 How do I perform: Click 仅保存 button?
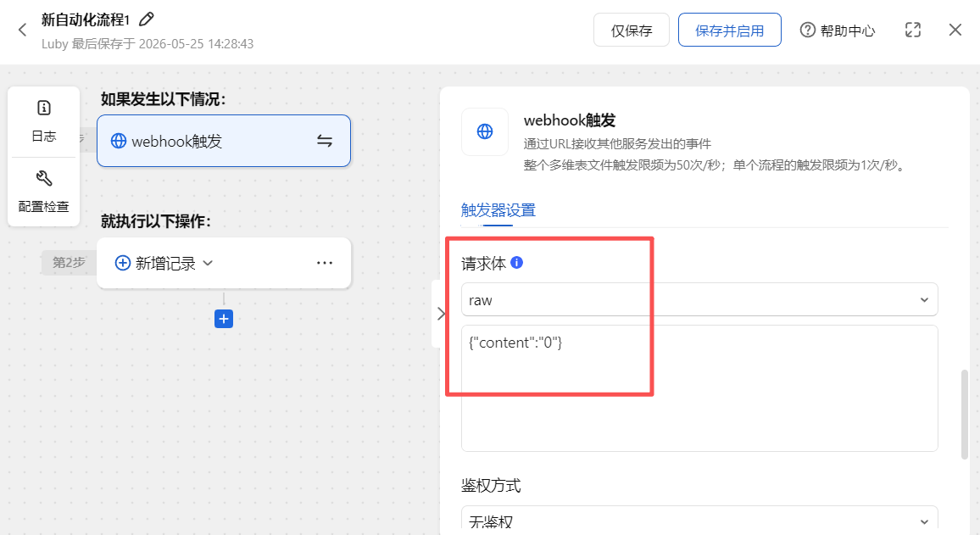click(632, 30)
